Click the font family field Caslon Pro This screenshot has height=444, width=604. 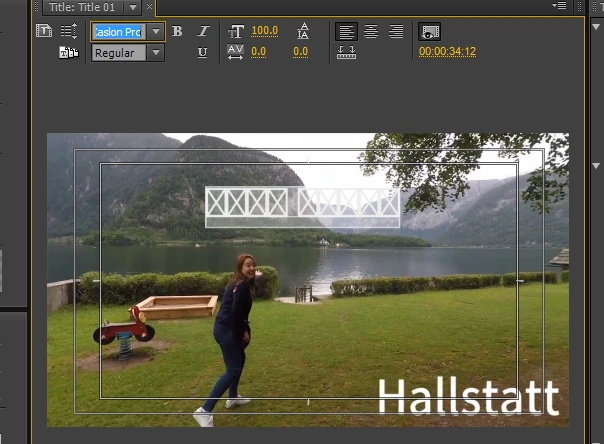tap(119, 32)
